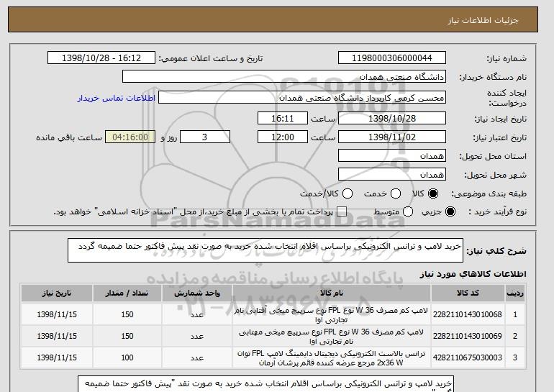Screen dimensions: 554x392
Task: Click need date 1398/11/15 in row 3
Action: coord(57,357)
